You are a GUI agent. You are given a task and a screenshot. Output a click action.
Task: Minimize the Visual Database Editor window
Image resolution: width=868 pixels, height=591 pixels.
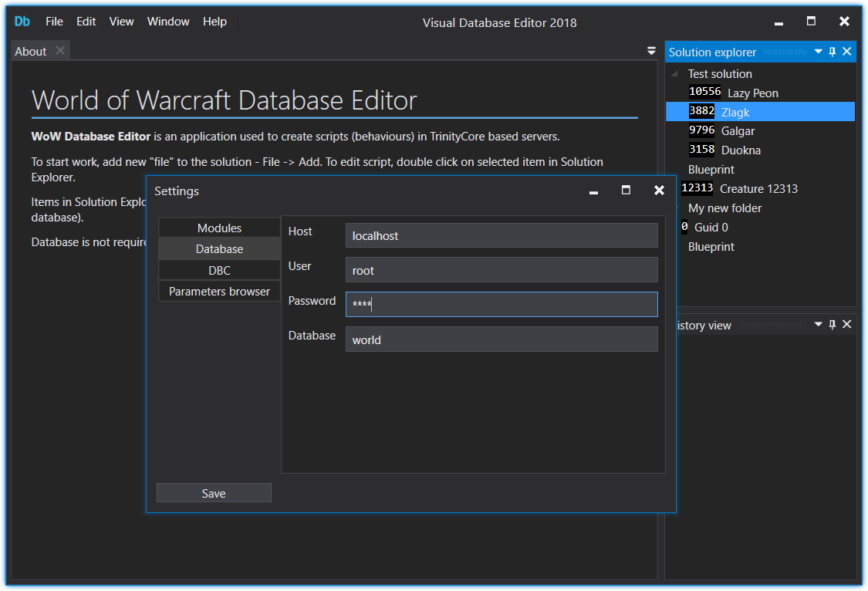point(778,22)
